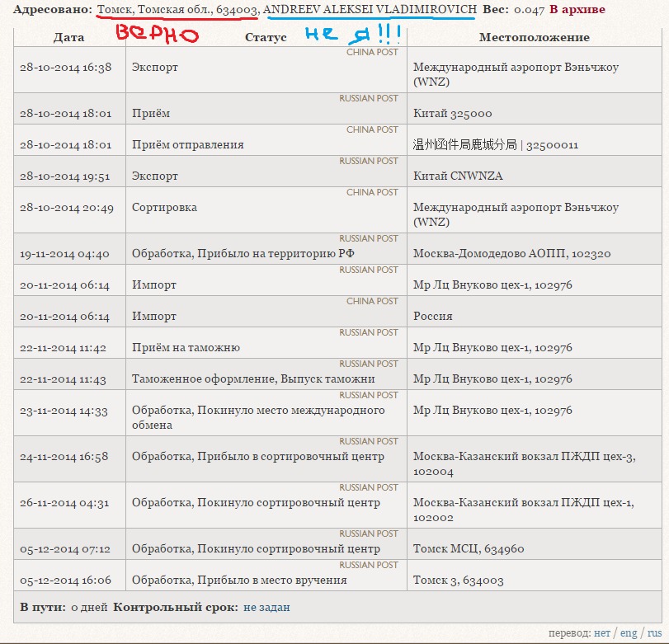Image resolution: width=669 pixels, height=644 pixels.
Task: Choose the 'нет' translation option
Action: 602,633
